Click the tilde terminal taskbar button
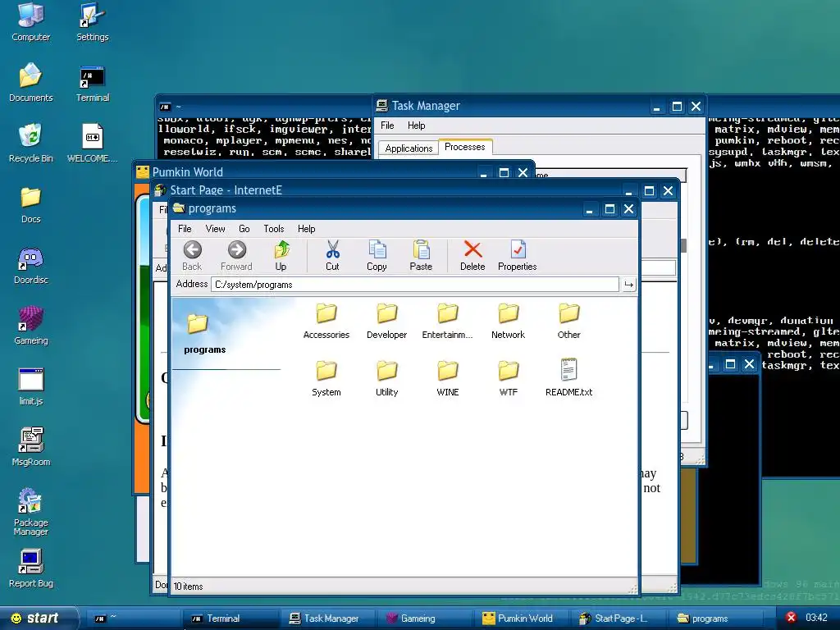The width and height of the screenshot is (840, 630). tap(134, 619)
